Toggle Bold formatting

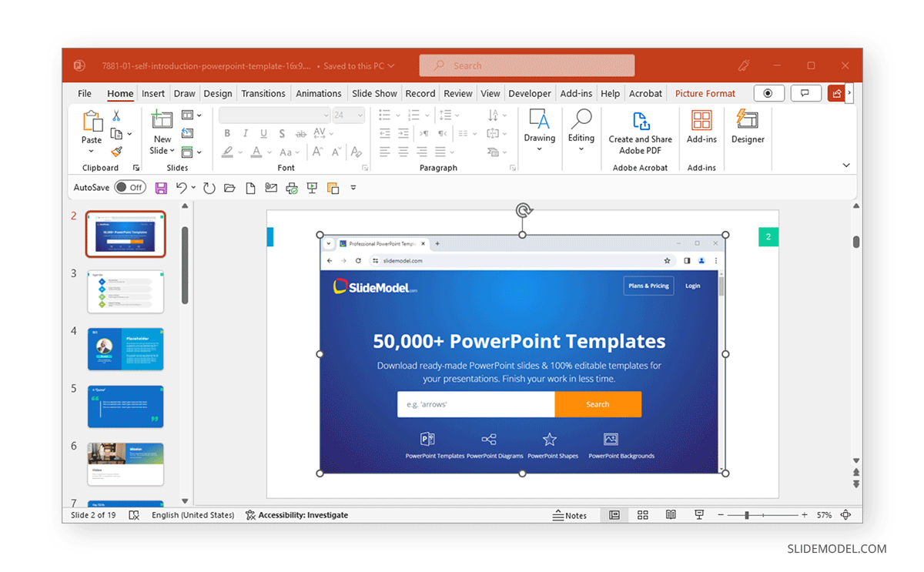227,133
